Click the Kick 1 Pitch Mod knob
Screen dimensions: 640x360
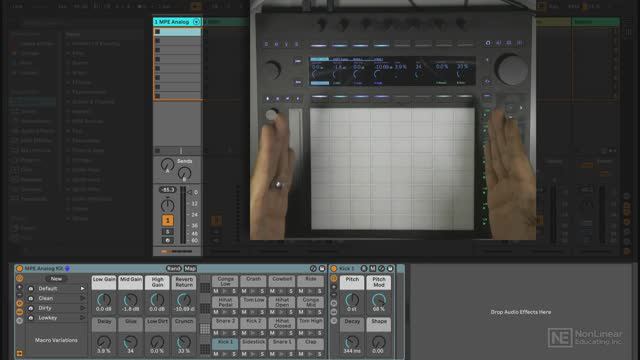(x=378, y=300)
